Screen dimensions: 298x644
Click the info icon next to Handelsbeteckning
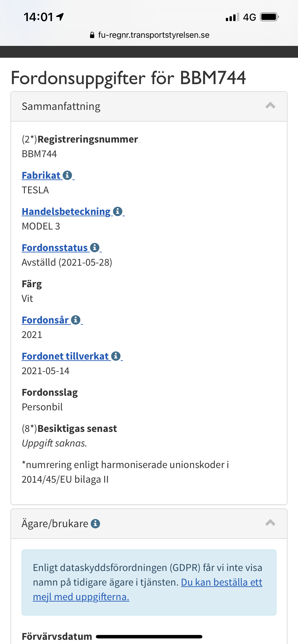tap(118, 211)
